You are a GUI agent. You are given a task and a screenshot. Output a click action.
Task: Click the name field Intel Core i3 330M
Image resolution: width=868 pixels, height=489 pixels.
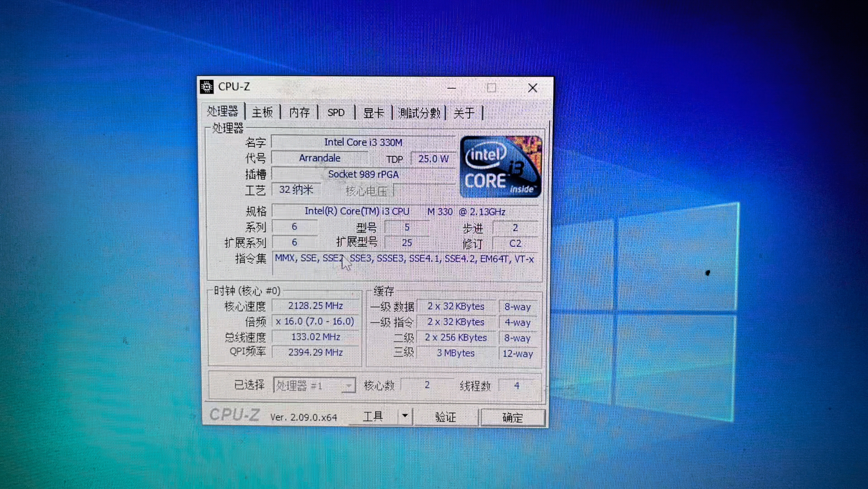[363, 142]
